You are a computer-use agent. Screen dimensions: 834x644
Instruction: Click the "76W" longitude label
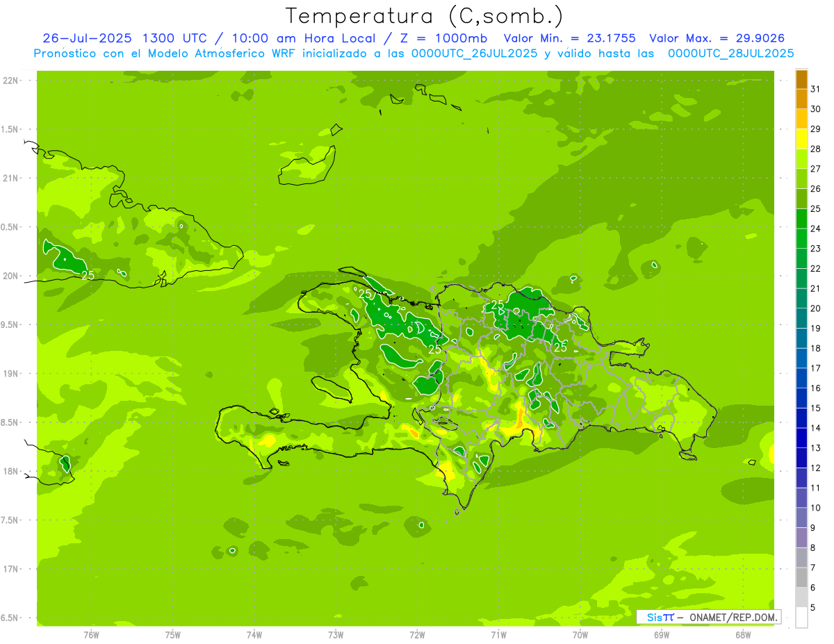(91, 635)
